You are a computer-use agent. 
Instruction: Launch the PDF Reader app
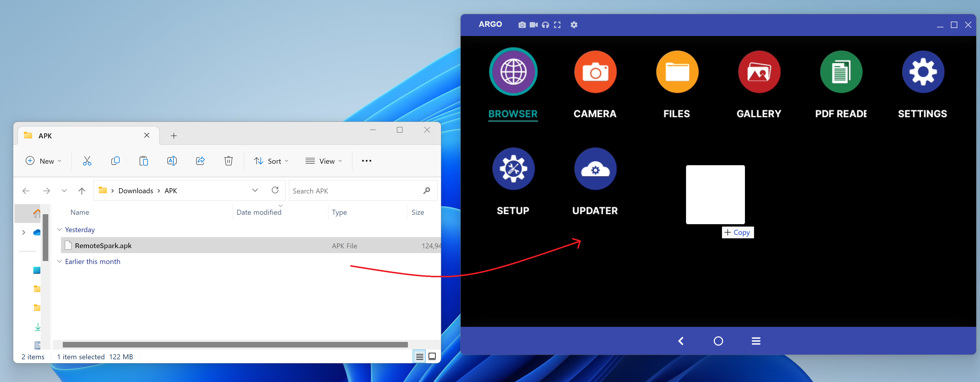(841, 72)
